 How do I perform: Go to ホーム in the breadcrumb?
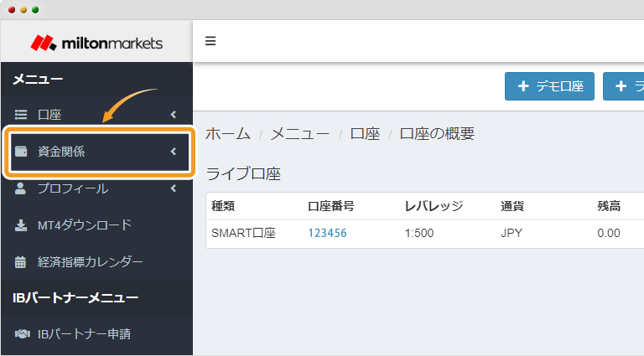coord(227,134)
